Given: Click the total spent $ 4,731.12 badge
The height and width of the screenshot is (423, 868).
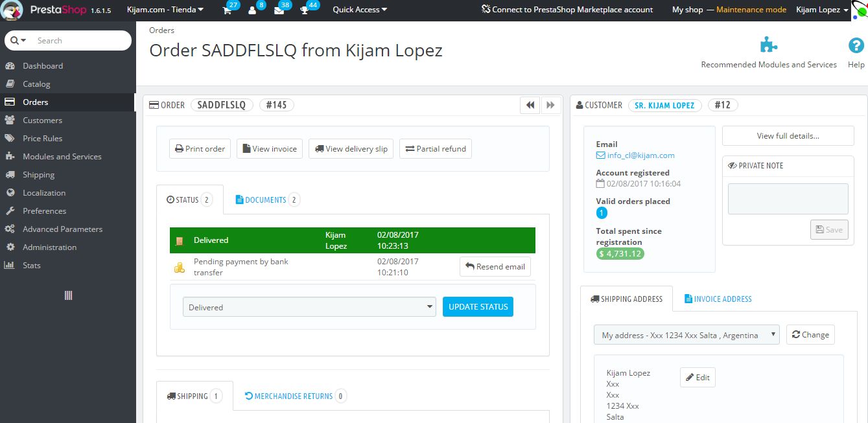Looking at the screenshot, I should pyautogui.click(x=620, y=254).
